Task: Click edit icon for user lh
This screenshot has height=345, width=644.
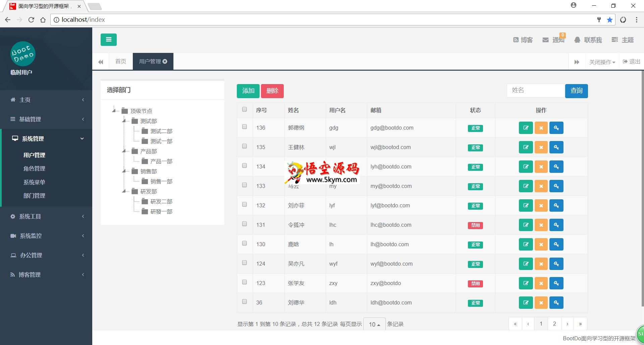Action: (526, 244)
